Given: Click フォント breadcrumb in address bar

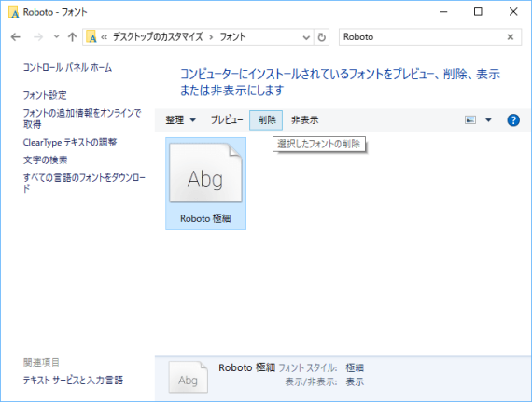Looking at the screenshot, I should point(232,37).
